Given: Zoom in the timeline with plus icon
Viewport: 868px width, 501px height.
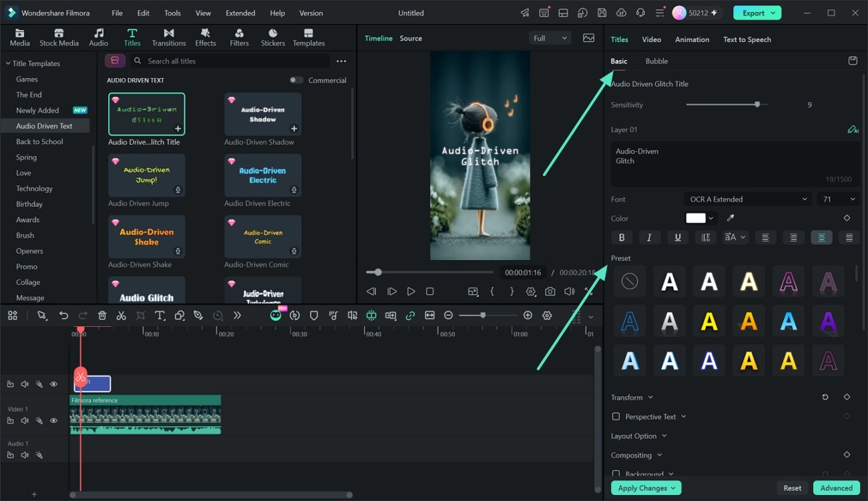Looking at the screenshot, I should click(x=527, y=316).
